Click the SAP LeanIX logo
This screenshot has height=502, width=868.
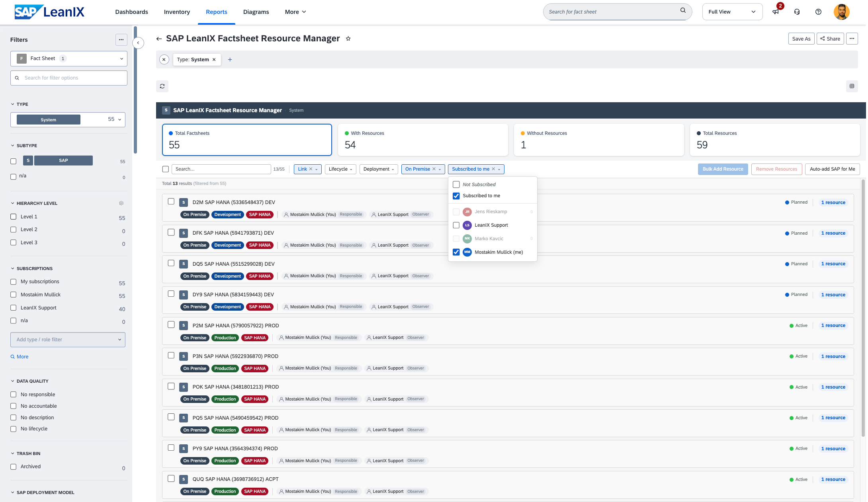49,12
